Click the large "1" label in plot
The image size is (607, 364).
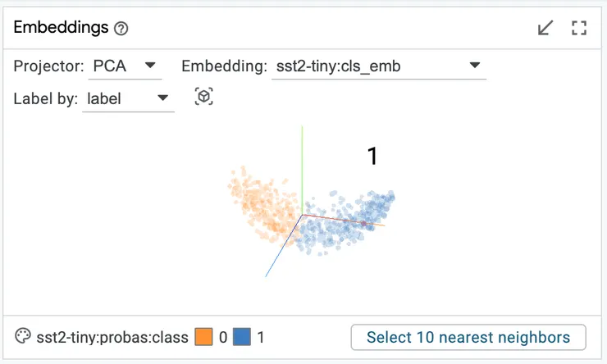372,157
